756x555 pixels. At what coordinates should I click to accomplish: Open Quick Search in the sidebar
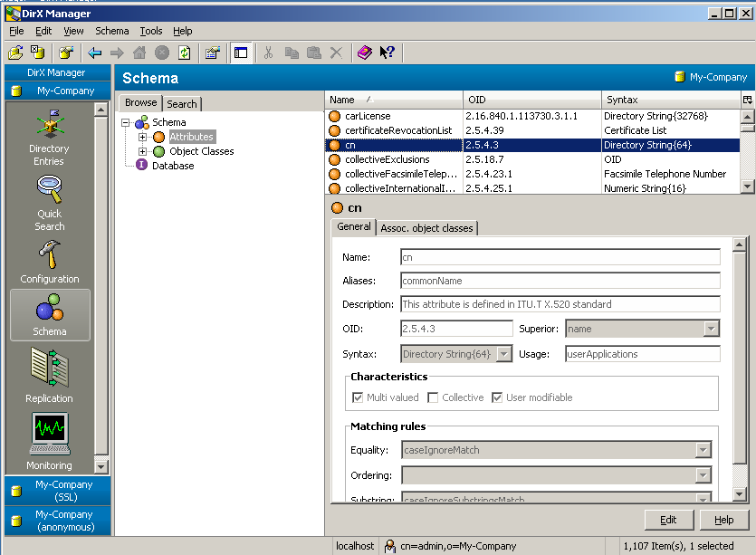49,202
